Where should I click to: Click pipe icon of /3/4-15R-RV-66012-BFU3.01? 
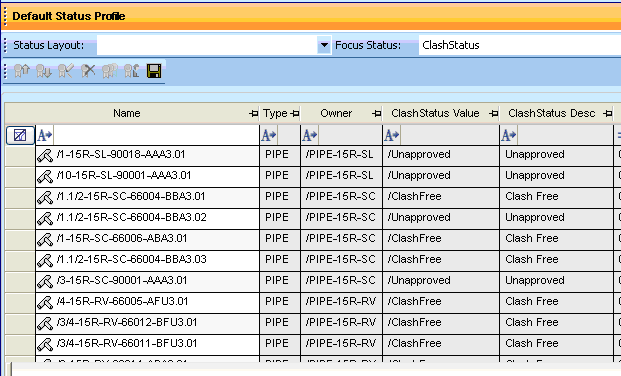(45, 323)
